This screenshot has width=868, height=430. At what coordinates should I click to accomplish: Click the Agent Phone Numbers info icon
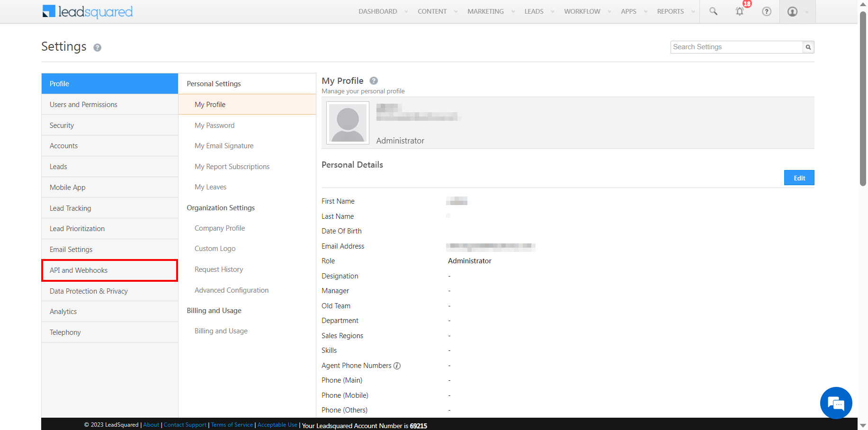(x=397, y=366)
